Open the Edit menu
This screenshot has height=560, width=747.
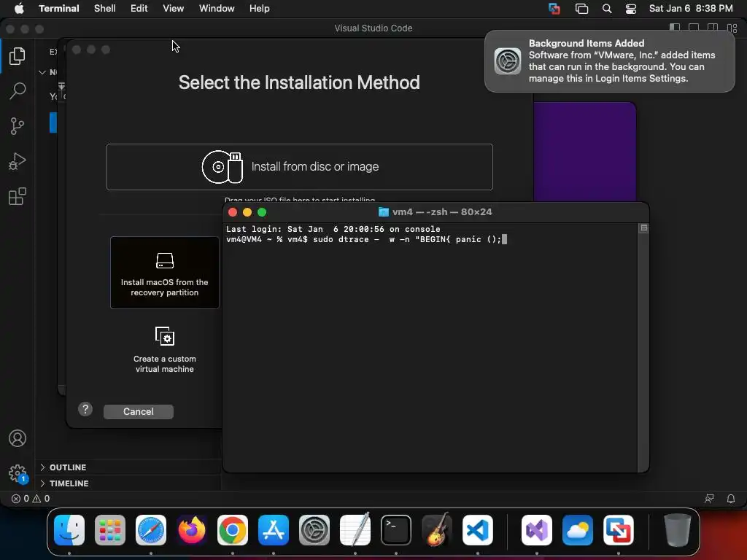[x=139, y=9]
